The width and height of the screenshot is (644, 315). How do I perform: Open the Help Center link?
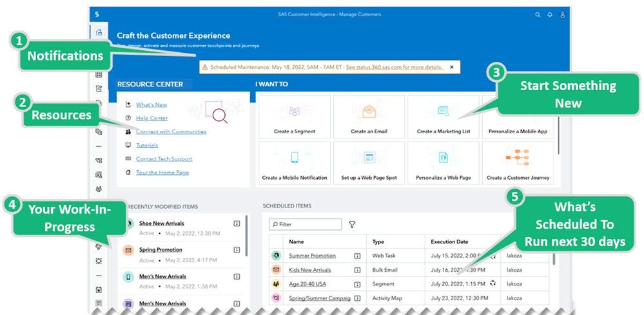[151, 118]
